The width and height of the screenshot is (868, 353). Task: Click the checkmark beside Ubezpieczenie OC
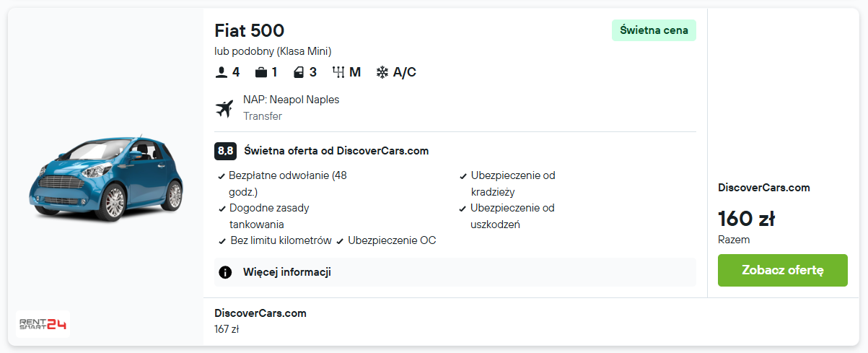click(340, 241)
